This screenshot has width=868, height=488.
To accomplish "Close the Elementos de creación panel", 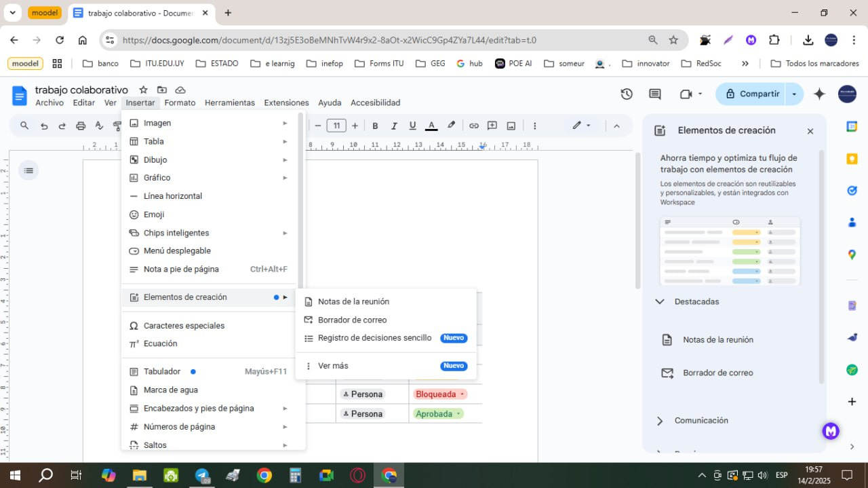I will (x=810, y=131).
